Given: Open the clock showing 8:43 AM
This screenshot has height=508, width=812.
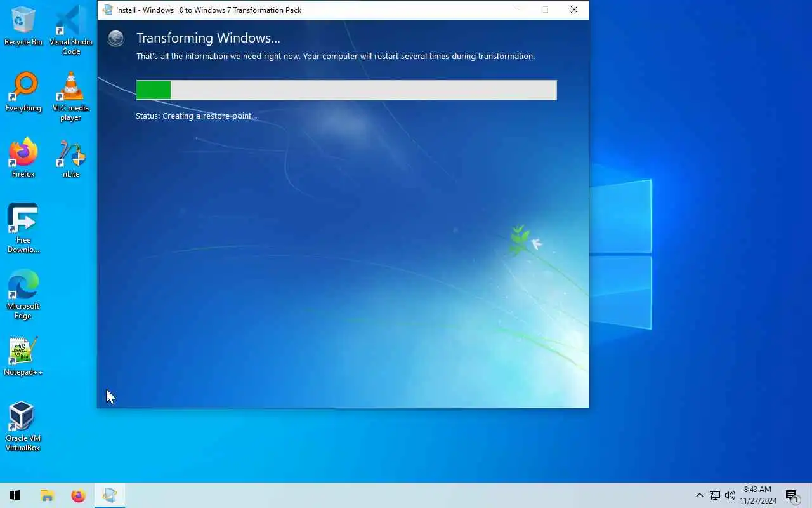Looking at the screenshot, I should pos(757,495).
